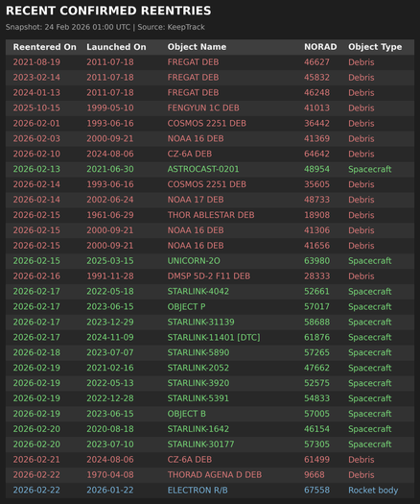Click Debris type in NOAA 17 DEB row
420x504 pixels.
click(362, 200)
